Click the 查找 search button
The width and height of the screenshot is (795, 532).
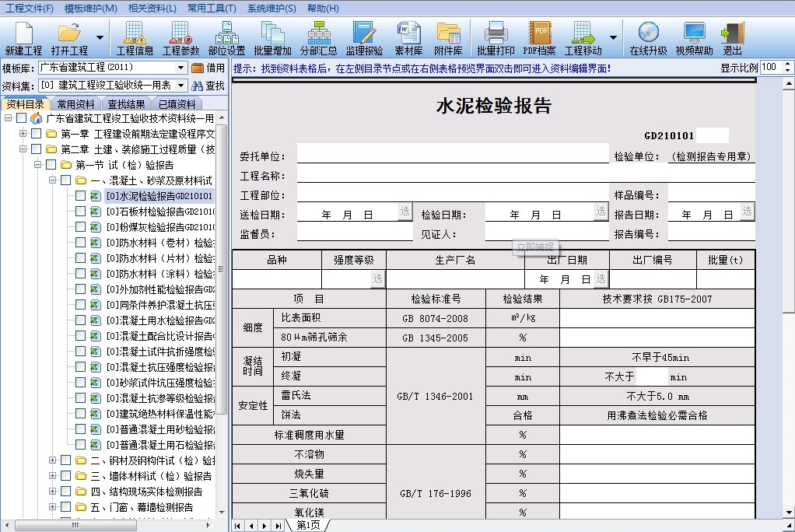[208, 86]
